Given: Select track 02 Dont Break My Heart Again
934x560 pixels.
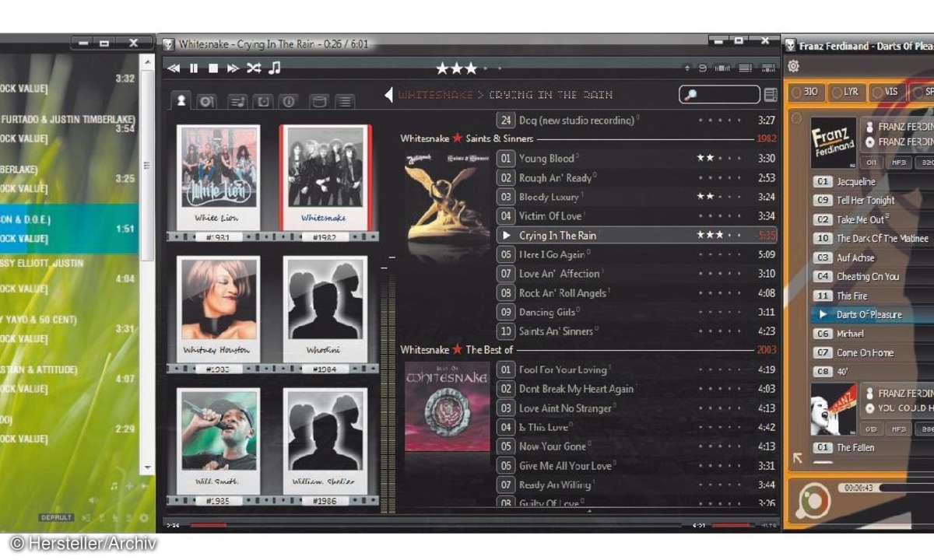Looking at the screenshot, I should 636,389.
